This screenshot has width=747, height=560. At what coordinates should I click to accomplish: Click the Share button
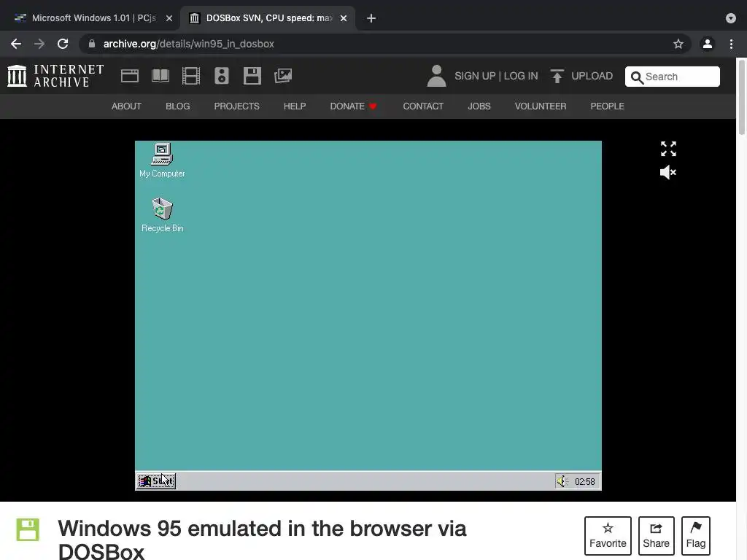(656, 536)
